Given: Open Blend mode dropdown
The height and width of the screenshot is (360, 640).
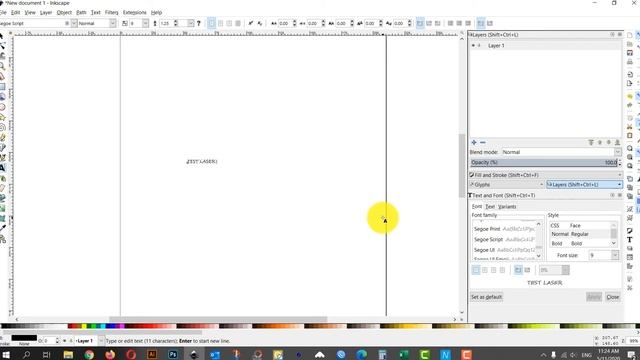Looking at the screenshot, I should (561, 152).
